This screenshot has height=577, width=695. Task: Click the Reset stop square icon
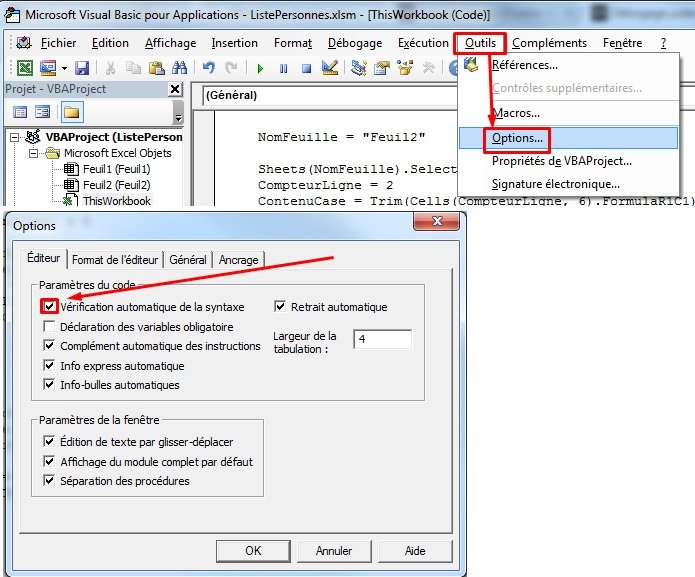(x=306, y=68)
